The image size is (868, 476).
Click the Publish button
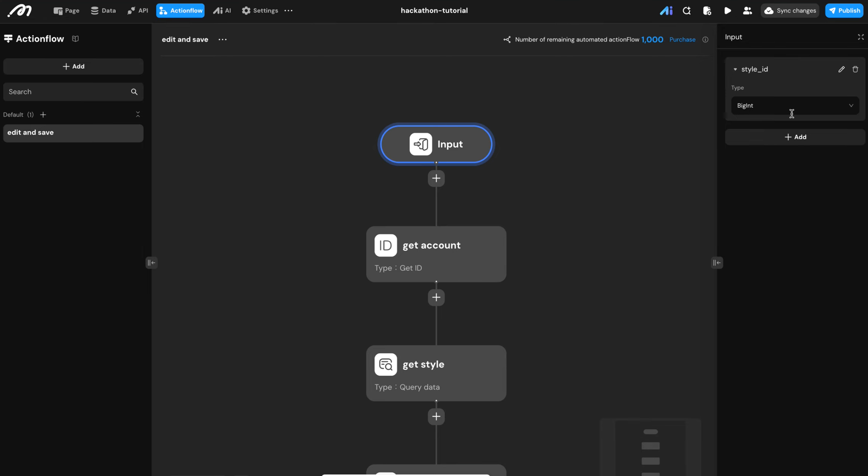tap(844, 11)
